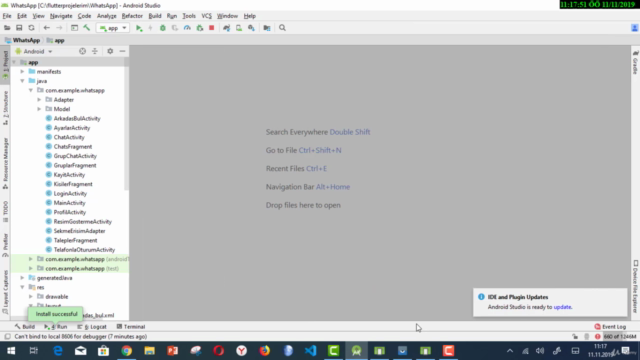640x360 pixels.
Task: Click the Debug app bug icon
Action: (162, 28)
